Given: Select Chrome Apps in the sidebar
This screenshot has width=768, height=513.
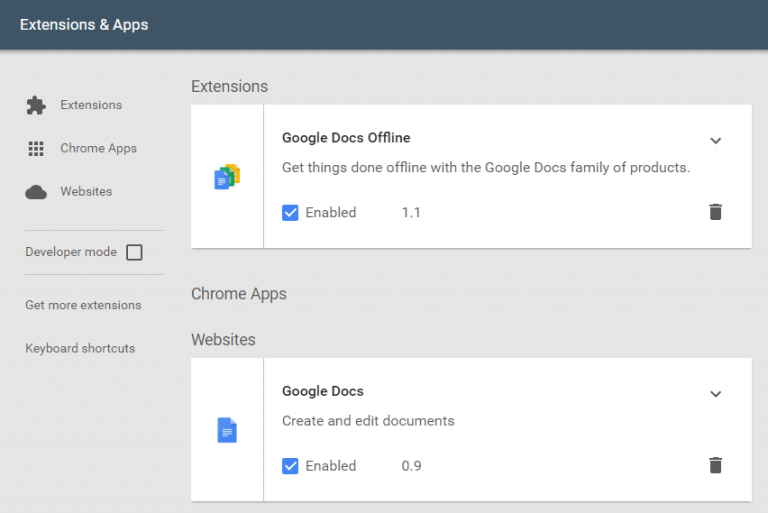Looking at the screenshot, I should click(98, 148).
